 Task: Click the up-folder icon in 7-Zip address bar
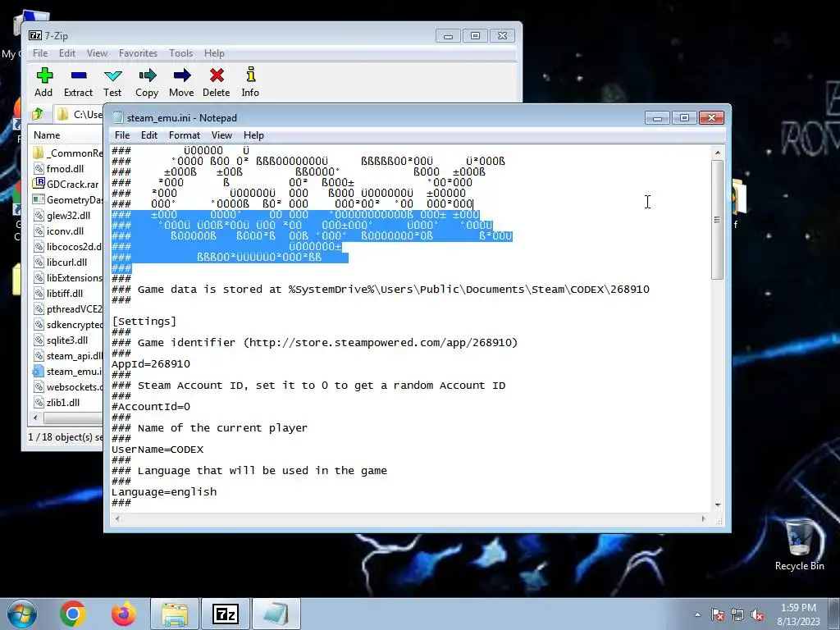pos(38,114)
